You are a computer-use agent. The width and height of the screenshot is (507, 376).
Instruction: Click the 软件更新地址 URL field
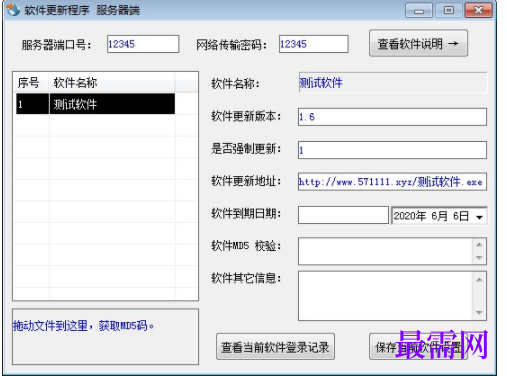point(392,182)
